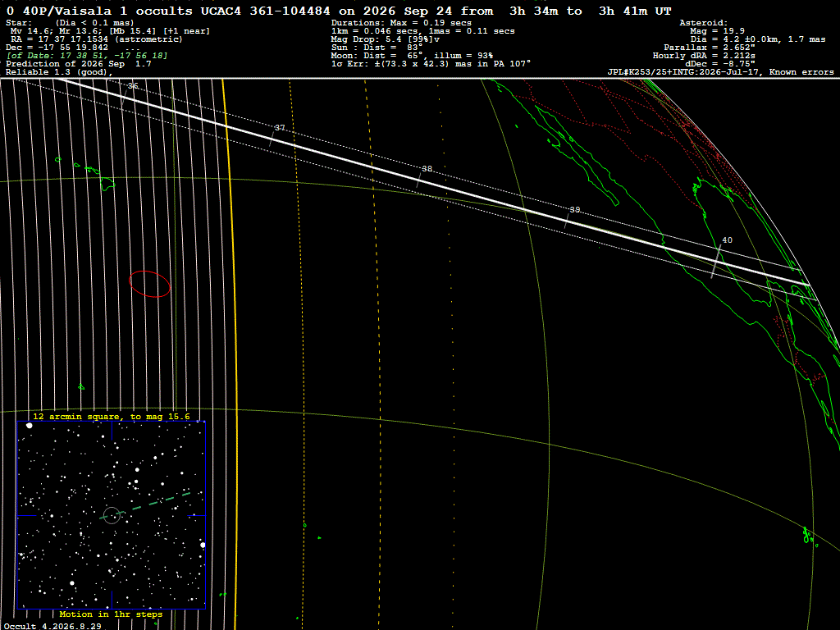Screen dimensions: 840x630
Task: Click the Reliable 1.3 (good) text
Action: coord(59,72)
